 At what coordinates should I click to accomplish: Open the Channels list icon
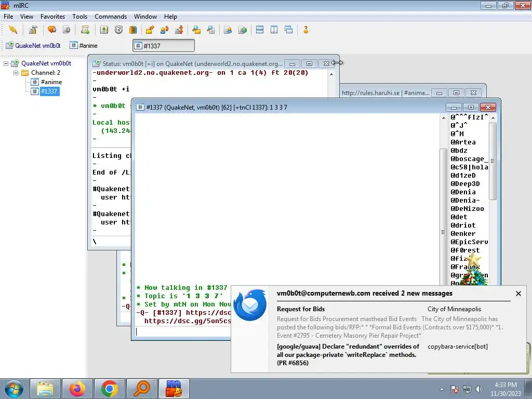tap(66, 30)
